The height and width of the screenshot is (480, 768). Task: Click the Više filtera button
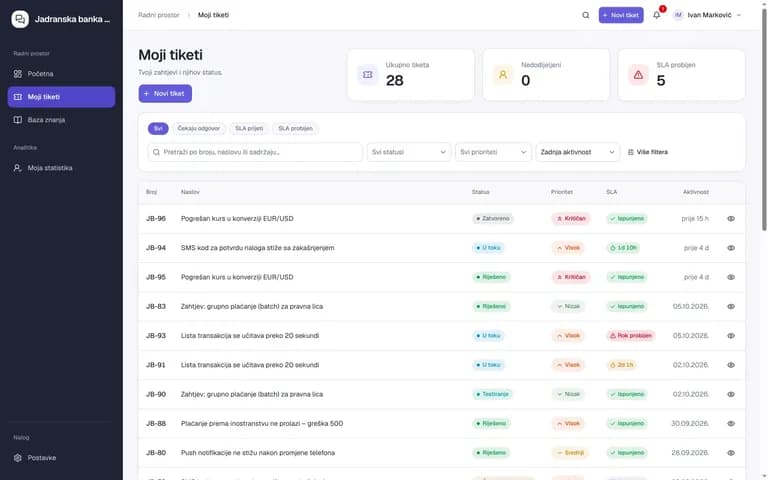(648, 152)
